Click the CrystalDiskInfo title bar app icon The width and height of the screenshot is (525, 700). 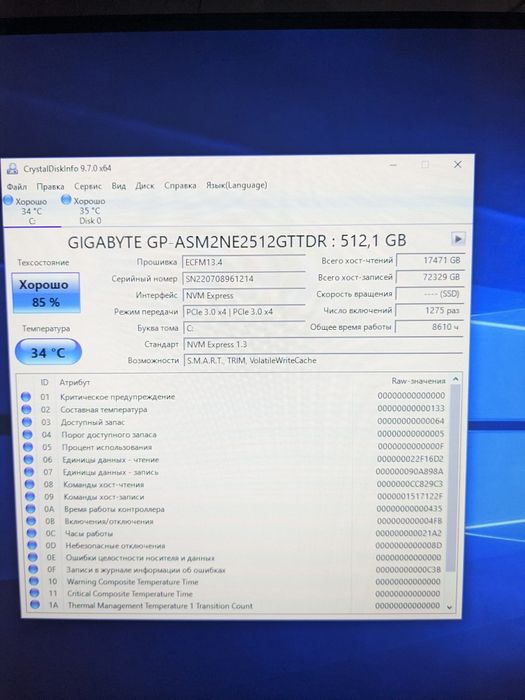tap(12, 169)
